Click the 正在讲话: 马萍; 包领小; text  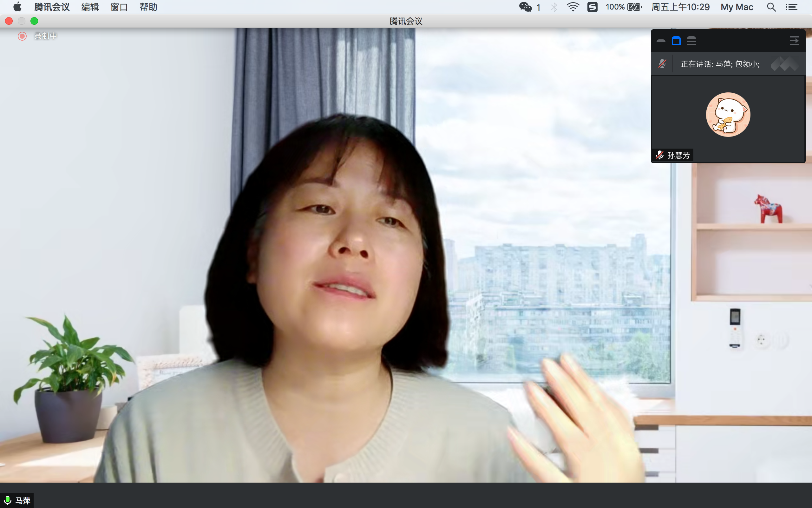tap(720, 64)
